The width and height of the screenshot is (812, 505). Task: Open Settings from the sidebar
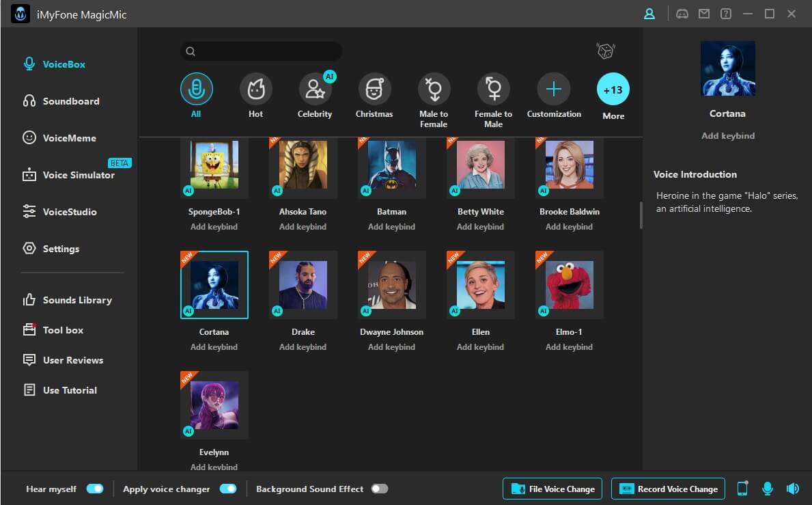51,249
